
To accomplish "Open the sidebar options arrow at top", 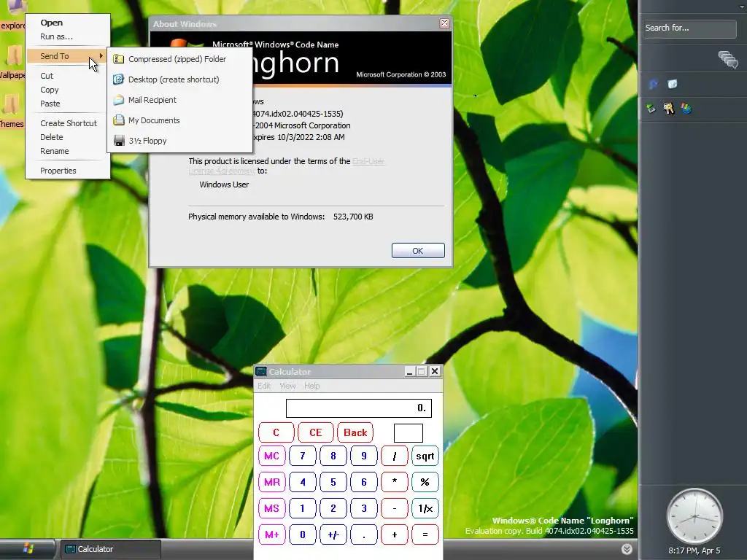I will pyautogui.click(x=742, y=6).
